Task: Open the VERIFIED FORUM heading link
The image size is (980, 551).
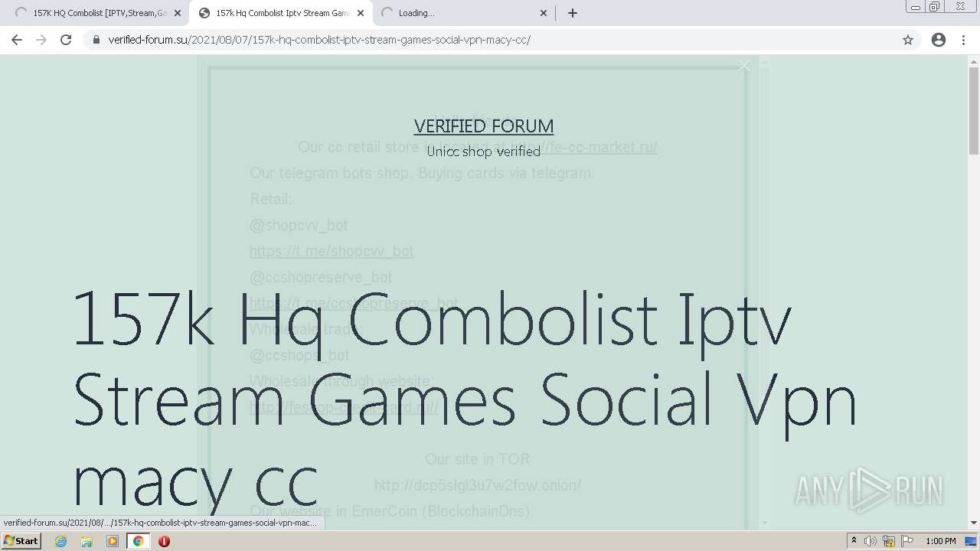Action: (x=484, y=126)
